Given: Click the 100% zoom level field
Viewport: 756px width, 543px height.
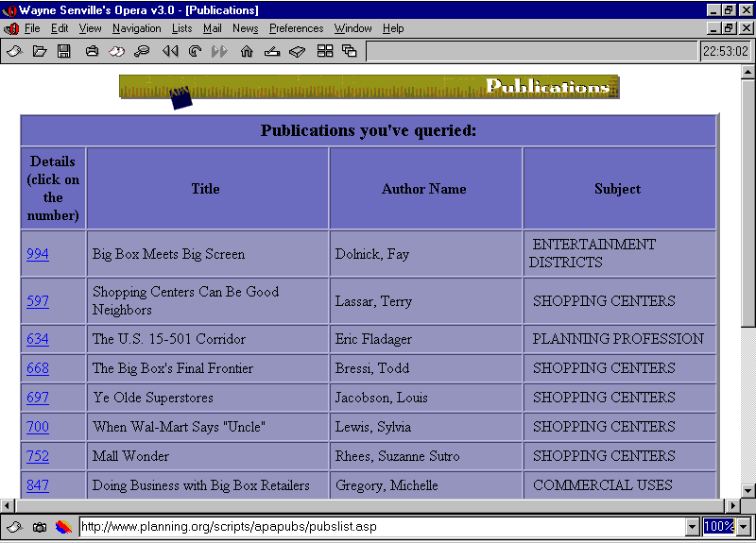Looking at the screenshot, I should tap(719, 527).
